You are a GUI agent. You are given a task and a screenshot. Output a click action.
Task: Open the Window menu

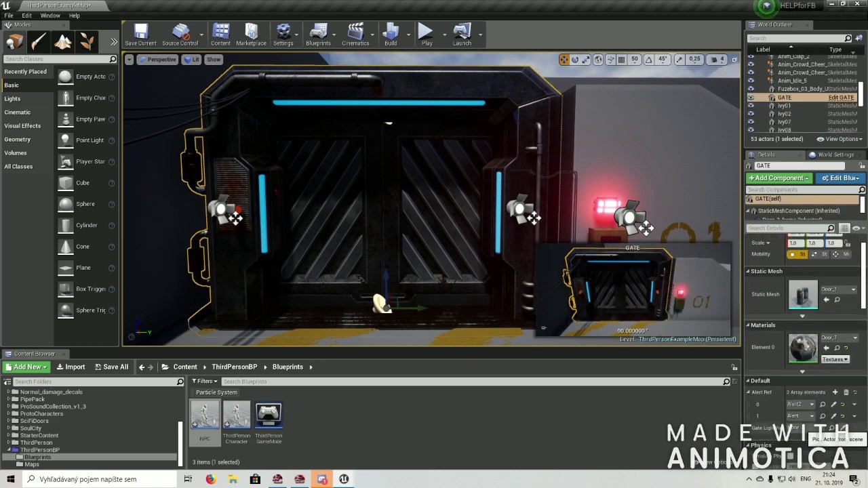(50, 15)
